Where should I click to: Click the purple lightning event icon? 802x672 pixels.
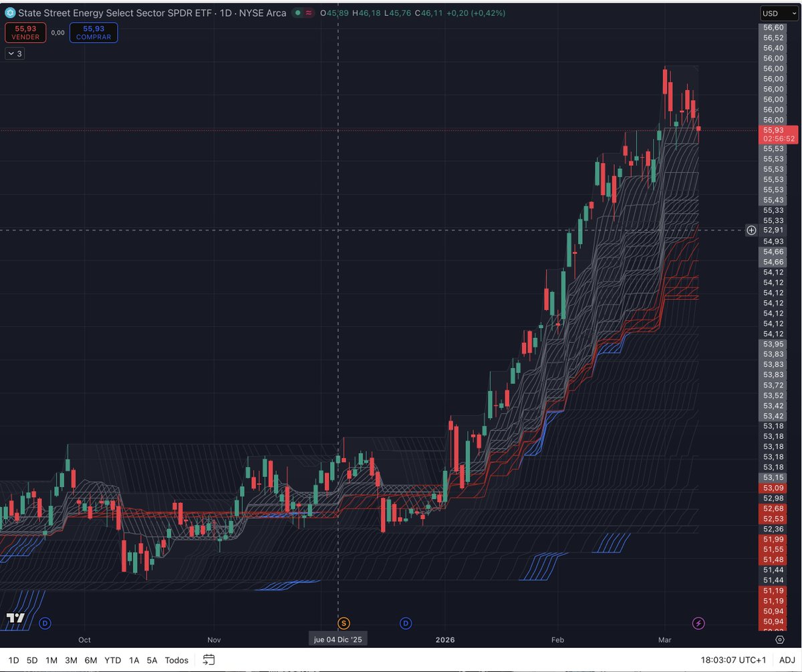698,623
